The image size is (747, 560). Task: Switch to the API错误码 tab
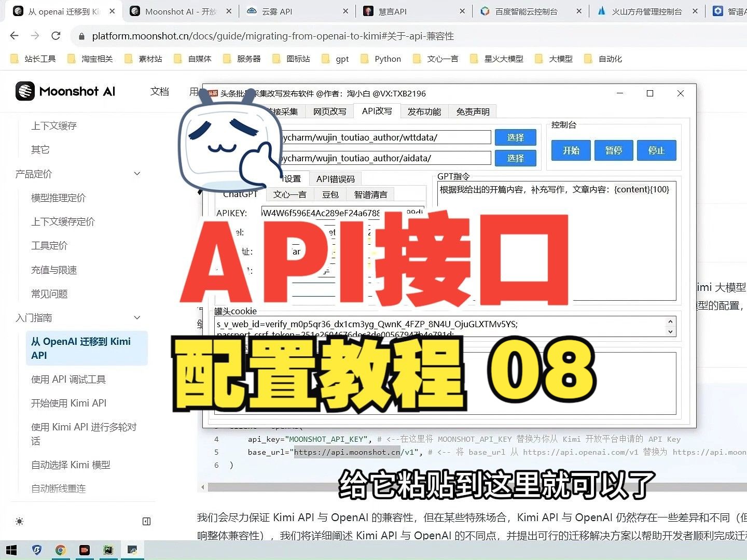tap(336, 179)
